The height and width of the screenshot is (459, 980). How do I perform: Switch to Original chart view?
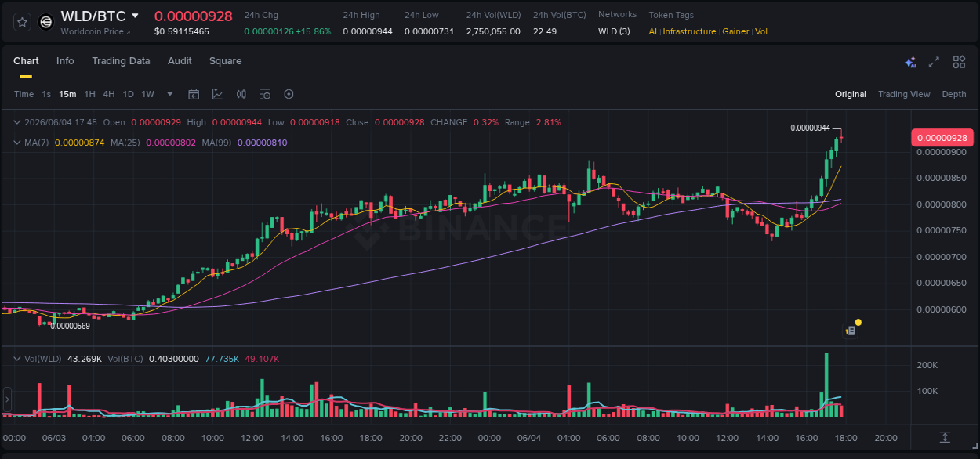coord(851,94)
